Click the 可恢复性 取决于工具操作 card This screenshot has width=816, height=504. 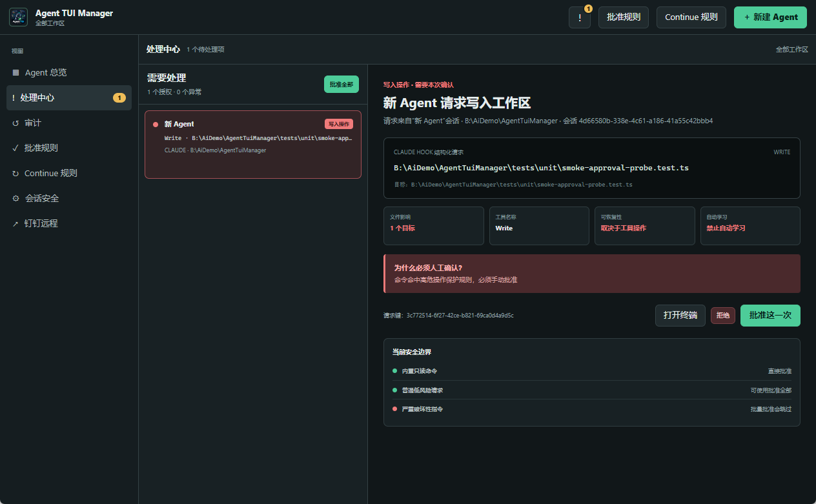[644, 226]
